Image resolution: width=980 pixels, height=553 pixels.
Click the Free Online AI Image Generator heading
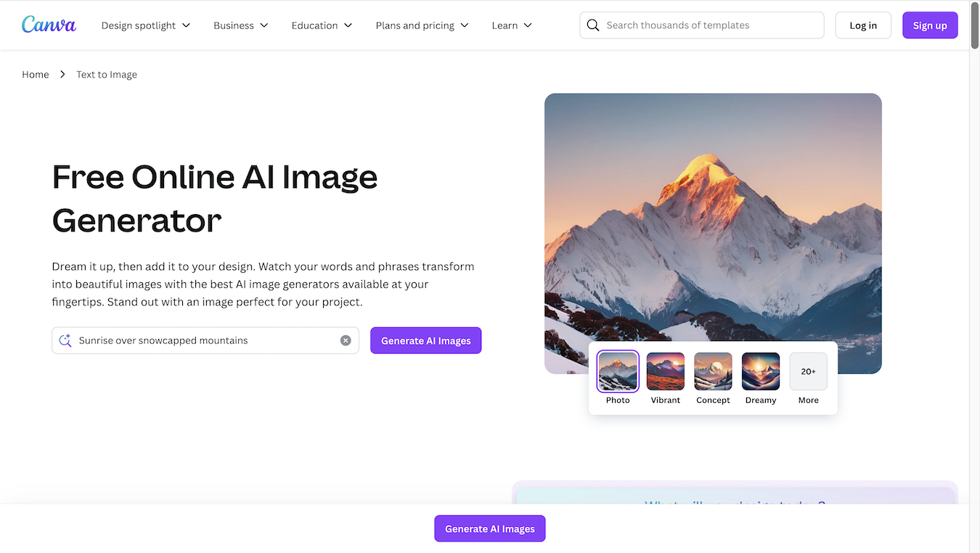[x=215, y=198]
